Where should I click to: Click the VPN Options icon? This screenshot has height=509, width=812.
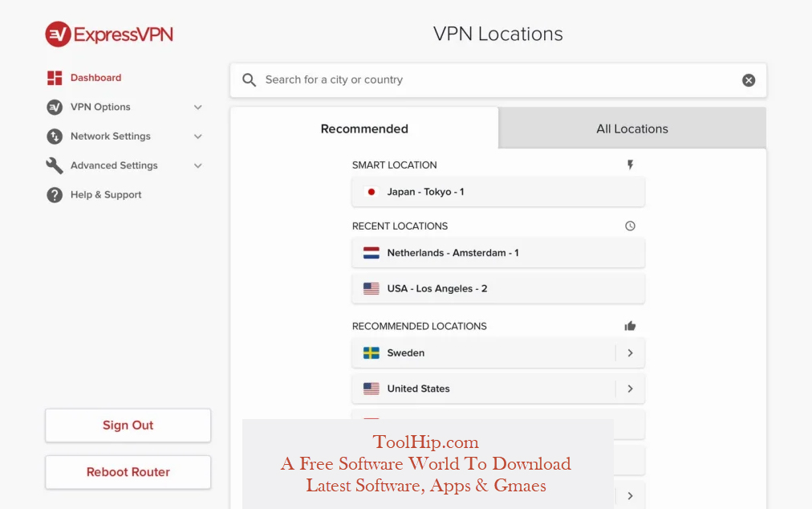[55, 108]
